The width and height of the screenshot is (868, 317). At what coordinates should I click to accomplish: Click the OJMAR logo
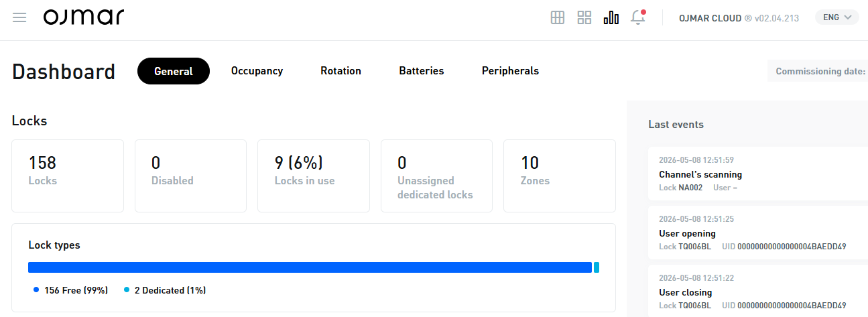pos(84,17)
